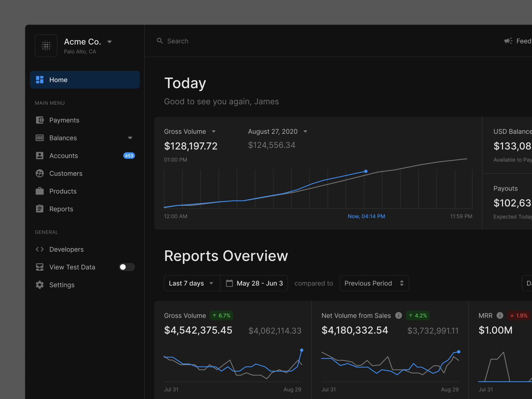532x399 pixels.
Task: Open the Acme Co. account switcher arrow
Action: coord(109,42)
